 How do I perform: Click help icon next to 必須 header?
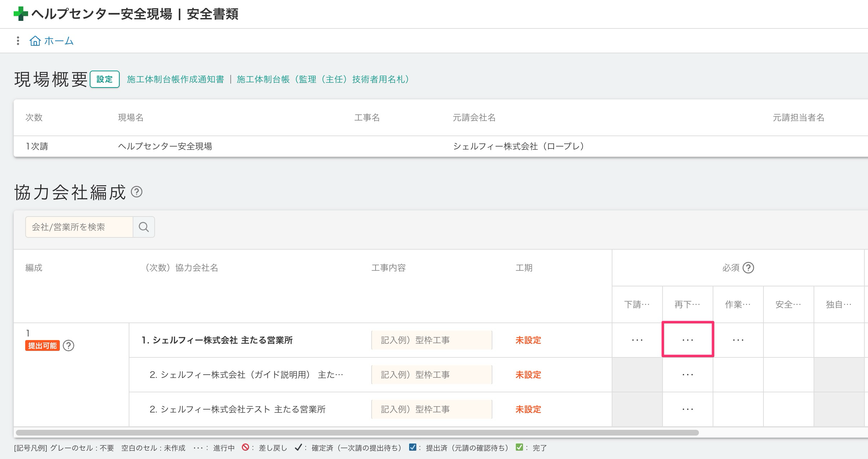click(x=748, y=268)
